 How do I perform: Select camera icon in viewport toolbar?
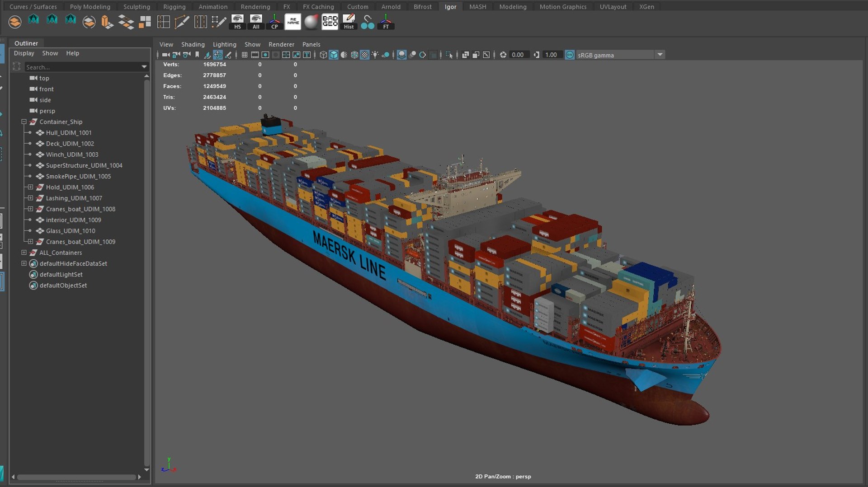click(x=166, y=55)
